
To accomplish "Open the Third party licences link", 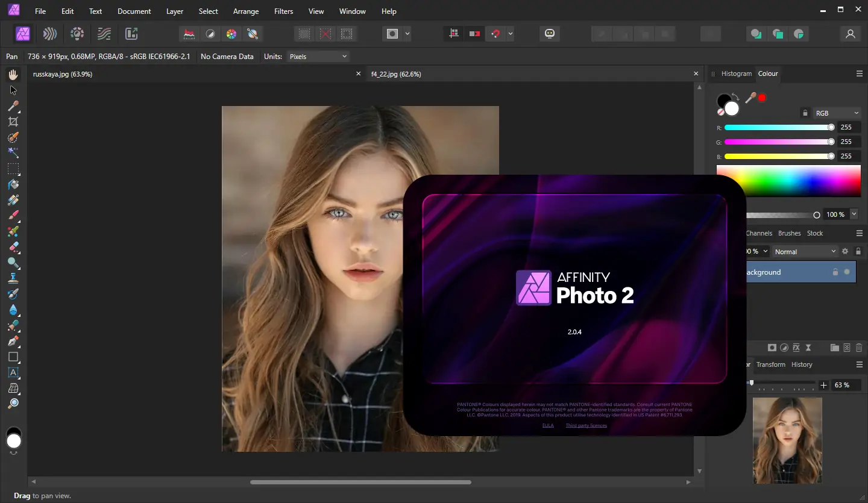I will [x=586, y=426].
